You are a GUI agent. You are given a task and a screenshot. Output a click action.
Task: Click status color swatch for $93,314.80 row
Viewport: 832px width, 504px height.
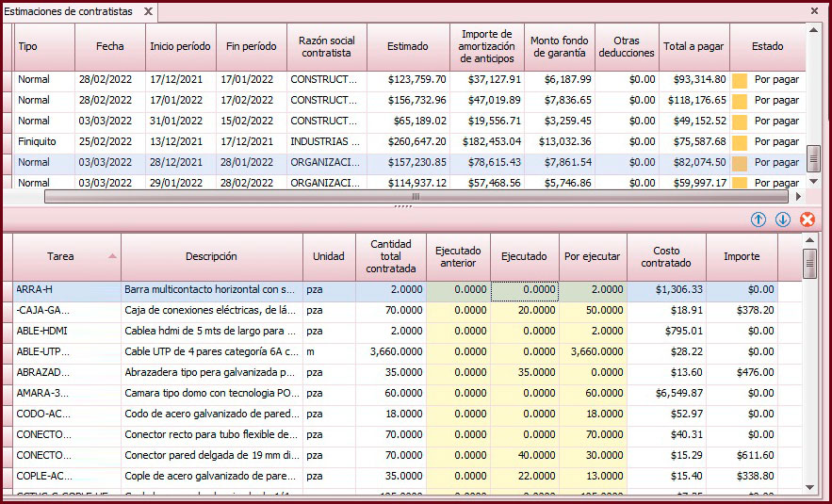tap(739, 80)
